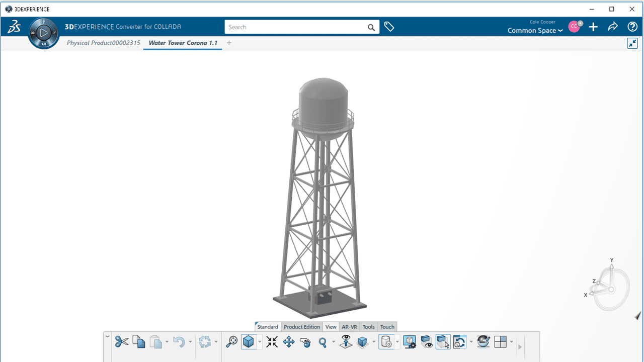Image resolution: width=644 pixels, height=362 pixels.
Task: Click the Search input field
Action: coord(296,27)
